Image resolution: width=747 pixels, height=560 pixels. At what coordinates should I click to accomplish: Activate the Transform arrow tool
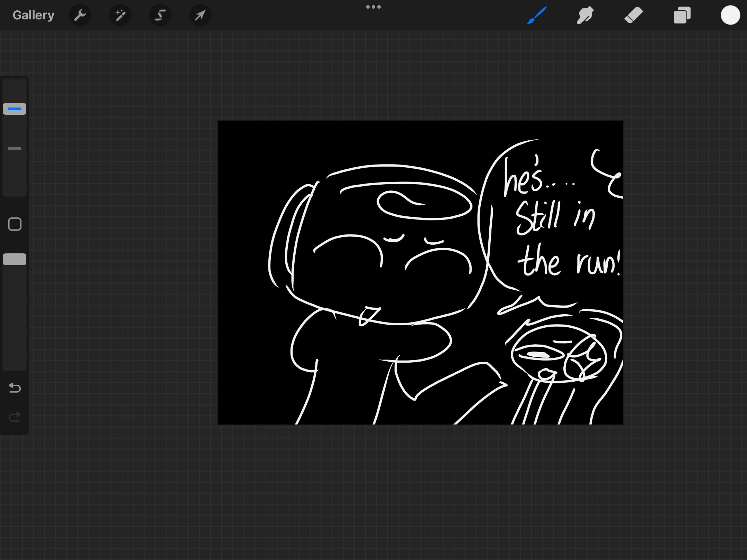200,15
